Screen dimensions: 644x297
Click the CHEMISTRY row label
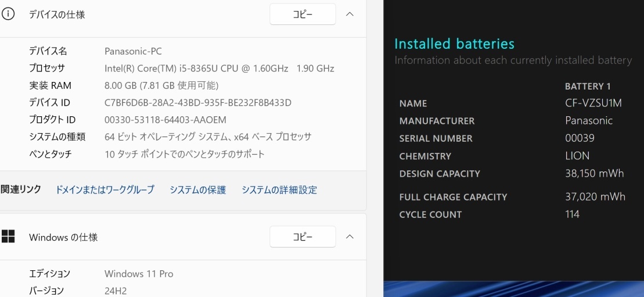425,156
